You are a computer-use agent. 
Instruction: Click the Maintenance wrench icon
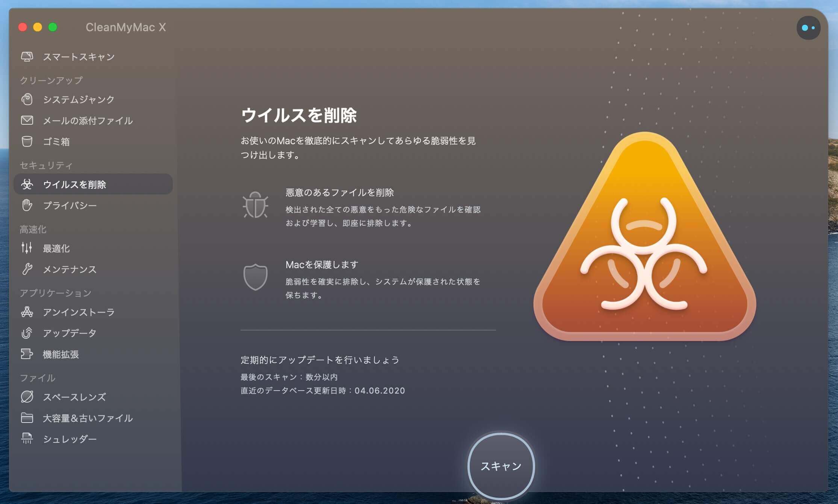pos(27,269)
